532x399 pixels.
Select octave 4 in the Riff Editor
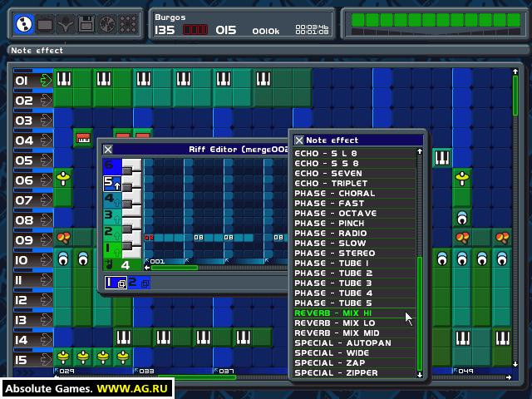click(112, 199)
